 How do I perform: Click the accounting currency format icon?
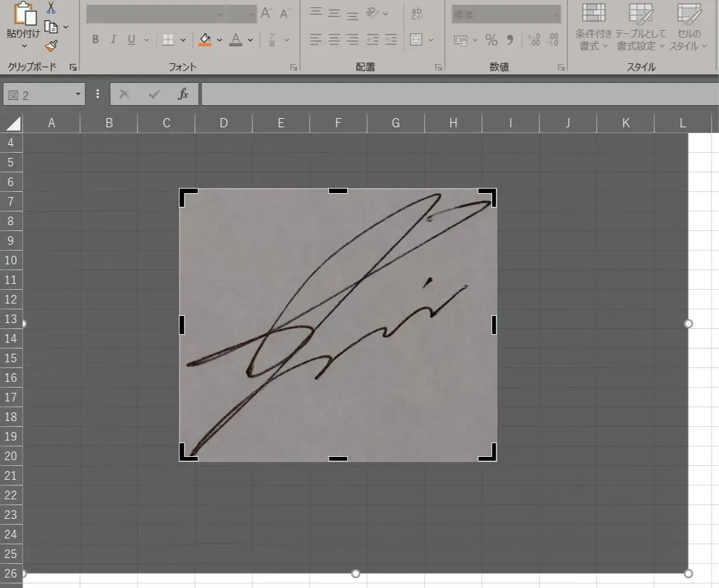click(461, 40)
